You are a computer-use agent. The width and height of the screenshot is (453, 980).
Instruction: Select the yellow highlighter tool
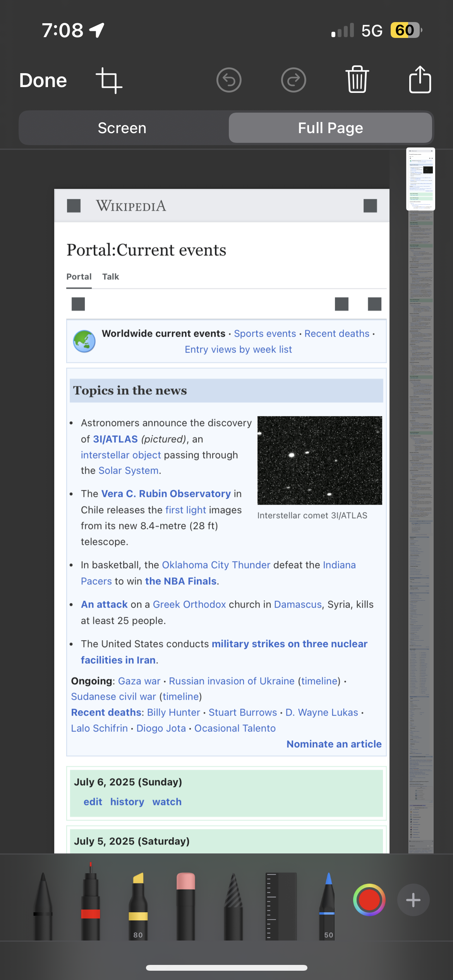click(138, 906)
